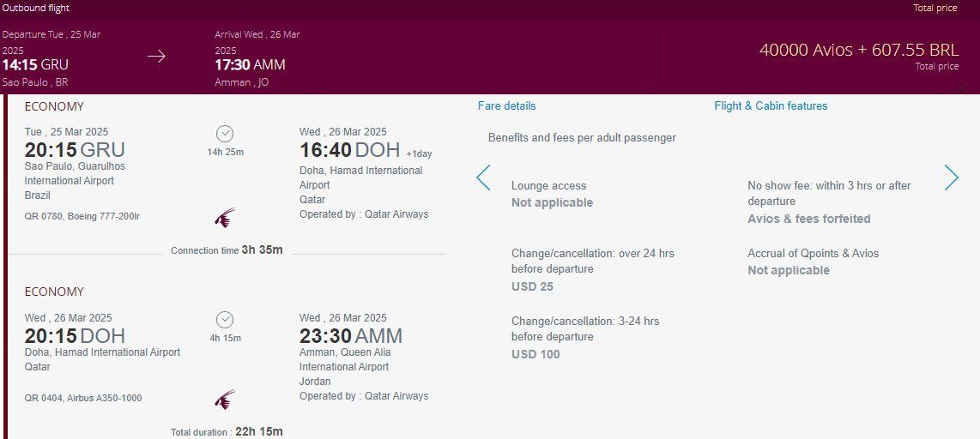Click the Qatar Airways logo for QR 0780

pyautogui.click(x=225, y=217)
